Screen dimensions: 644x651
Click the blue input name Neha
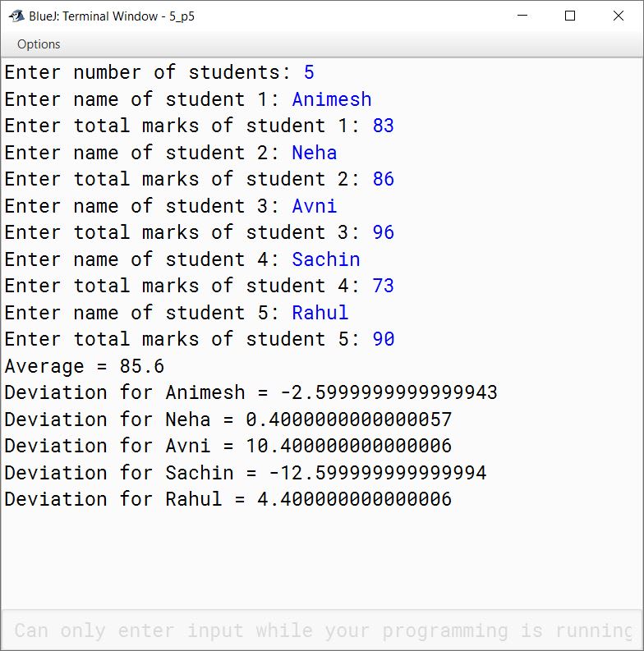[314, 153]
